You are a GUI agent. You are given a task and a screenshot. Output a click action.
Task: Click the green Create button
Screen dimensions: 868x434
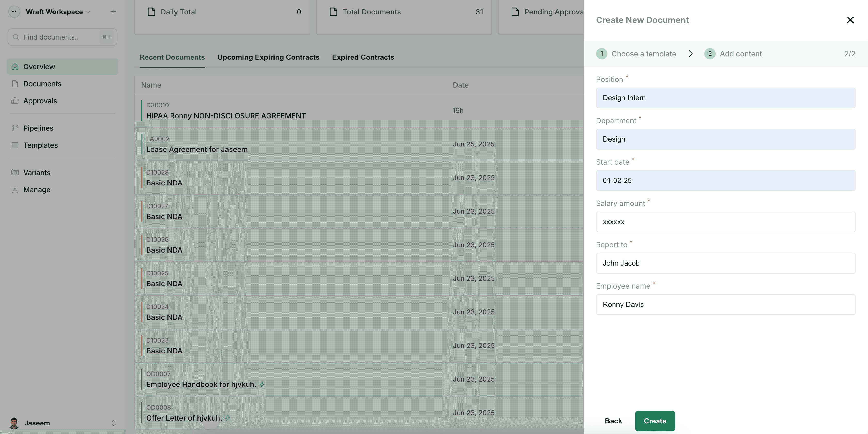655,421
